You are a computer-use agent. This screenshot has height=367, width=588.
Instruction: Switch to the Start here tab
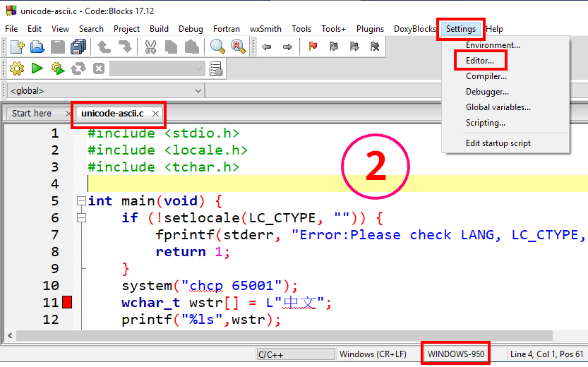point(32,114)
